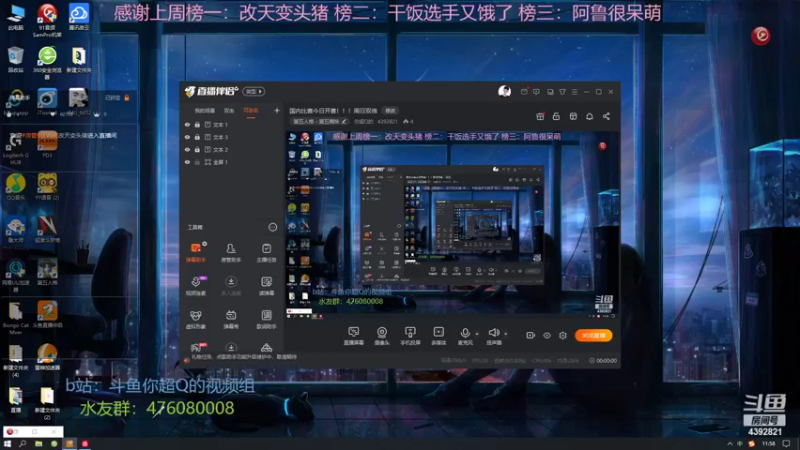Click the 麦克风 microphone icon
Screen dimensions: 800x450
point(465,333)
